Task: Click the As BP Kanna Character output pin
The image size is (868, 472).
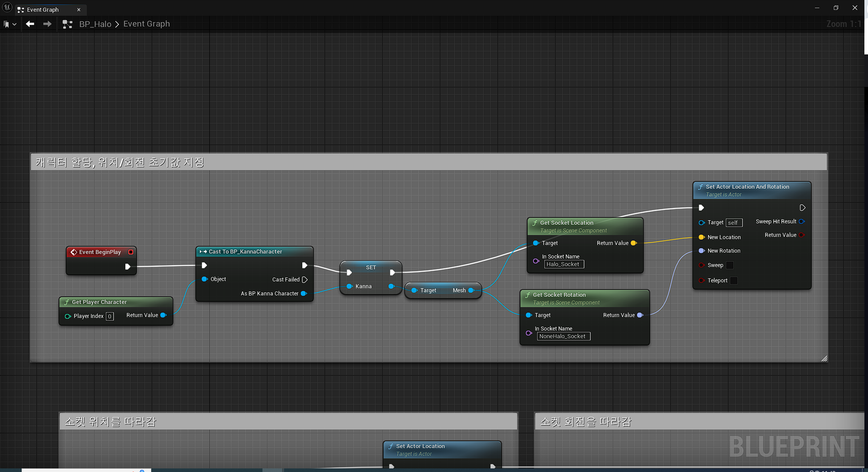Action: [304, 294]
